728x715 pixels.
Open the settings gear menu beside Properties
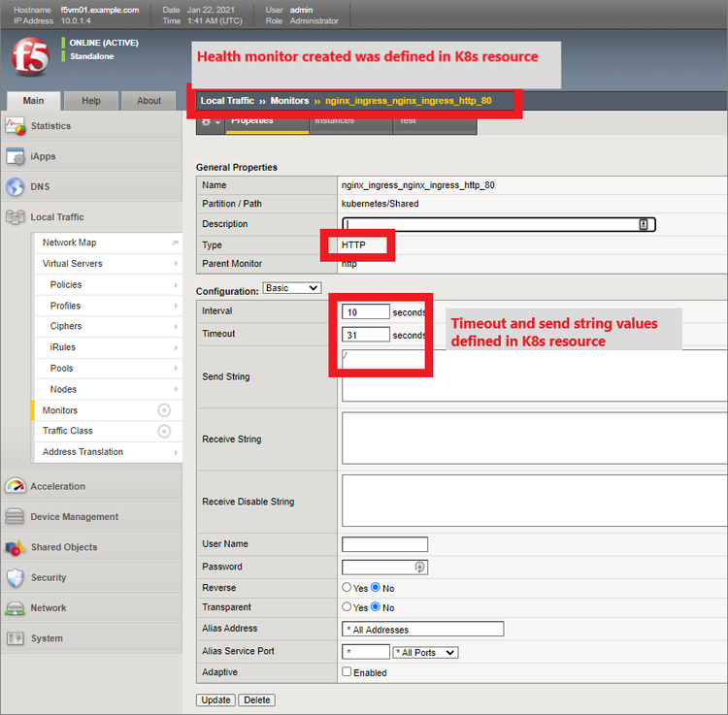[x=211, y=122]
